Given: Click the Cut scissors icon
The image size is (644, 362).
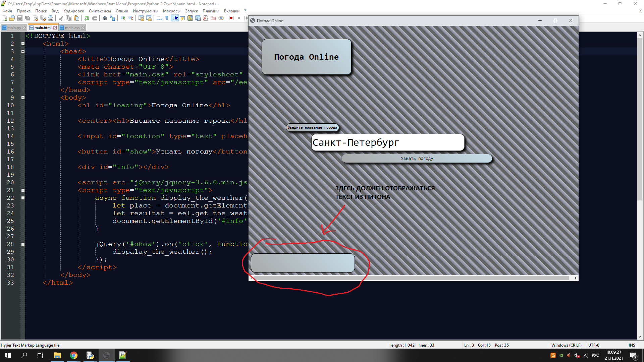Looking at the screenshot, I should point(61,18).
